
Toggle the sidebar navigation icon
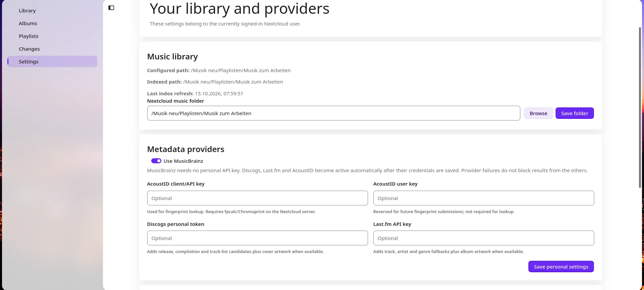coord(111,8)
